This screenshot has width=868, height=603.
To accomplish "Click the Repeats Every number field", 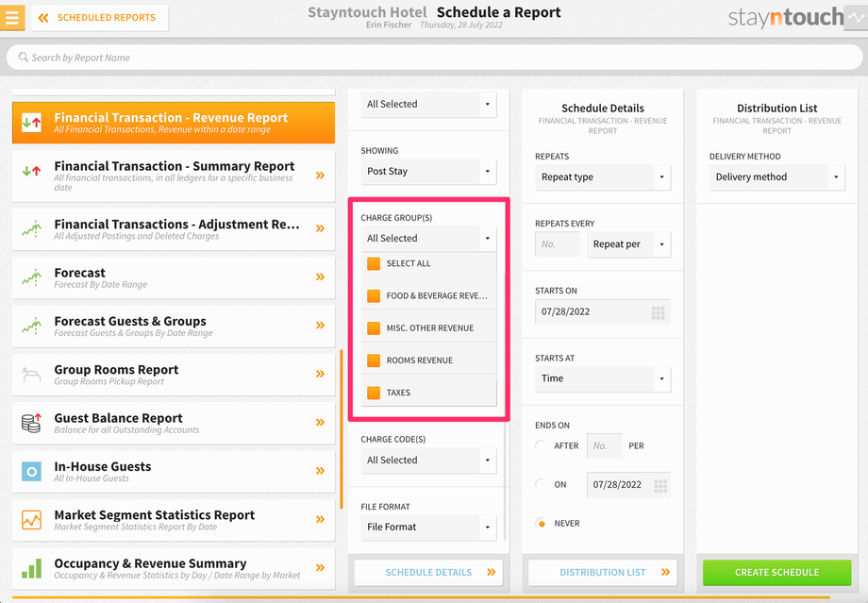I will pyautogui.click(x=558, y=244).
